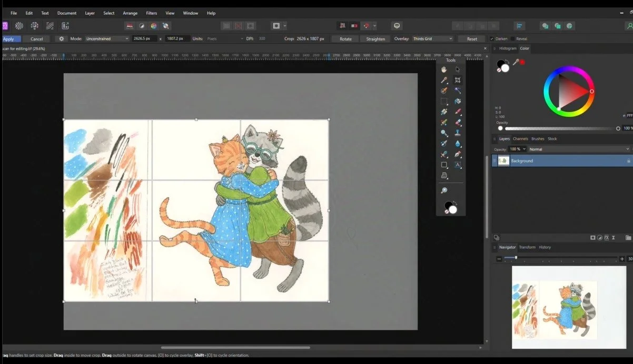Image resolution: width=633 pixels, height=364 pixels.
Task: Select the Artistic Text tool
Action: (458, 165)
